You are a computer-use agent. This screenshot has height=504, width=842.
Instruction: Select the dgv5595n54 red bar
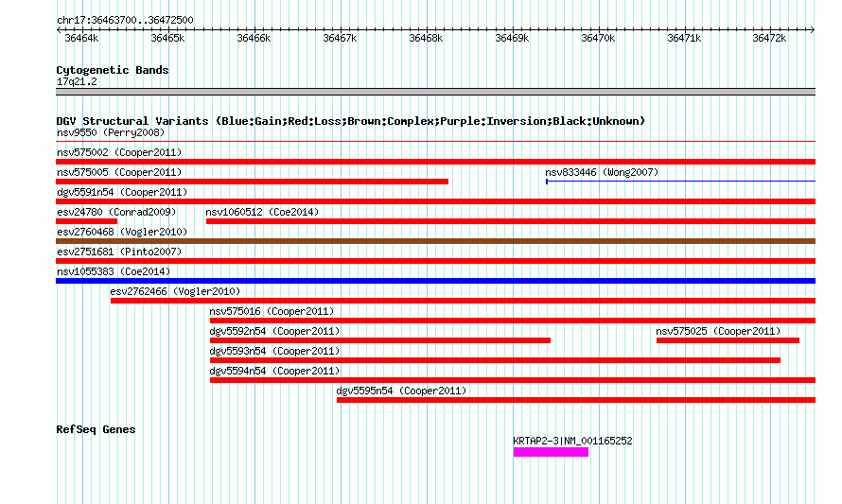point(575,400)
